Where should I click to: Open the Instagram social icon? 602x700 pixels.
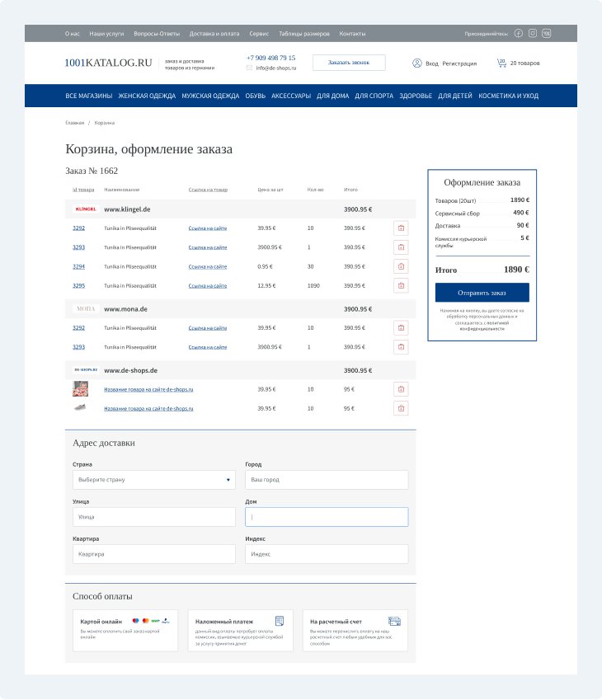533,34
